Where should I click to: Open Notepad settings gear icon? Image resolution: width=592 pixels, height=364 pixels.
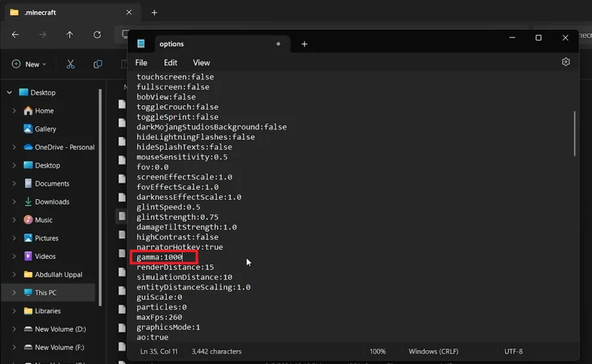click(565, 62)
